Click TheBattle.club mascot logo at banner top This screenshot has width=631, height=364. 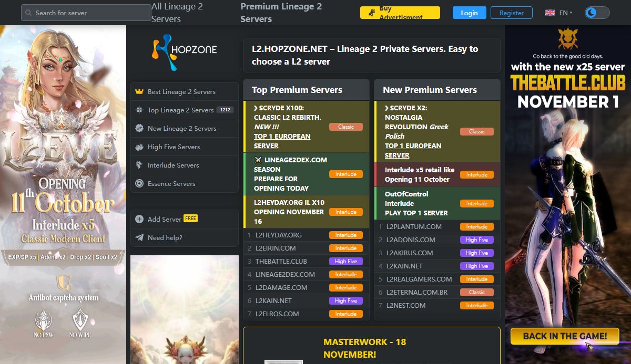[x=568, y=39]
